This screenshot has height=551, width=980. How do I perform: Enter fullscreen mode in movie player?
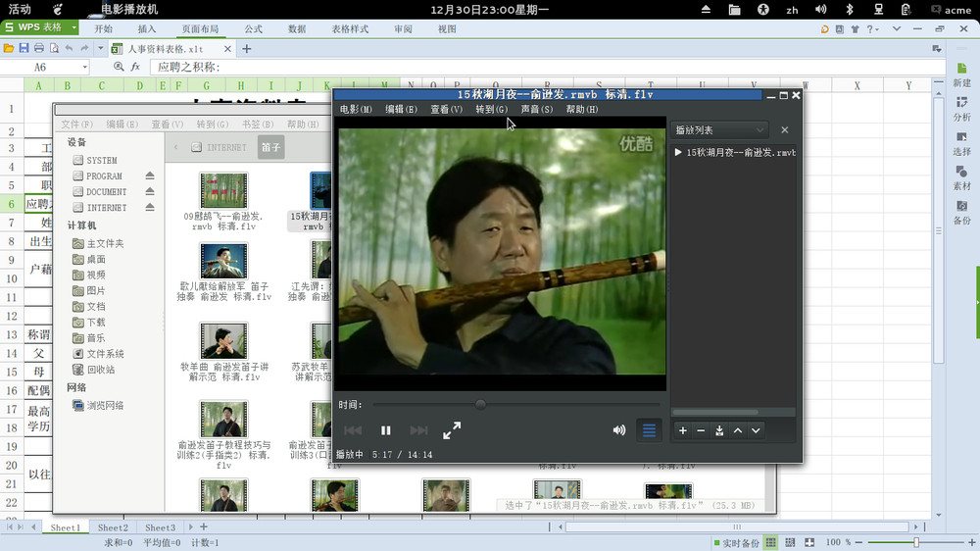pyautogui.click(x=452, y=430)
